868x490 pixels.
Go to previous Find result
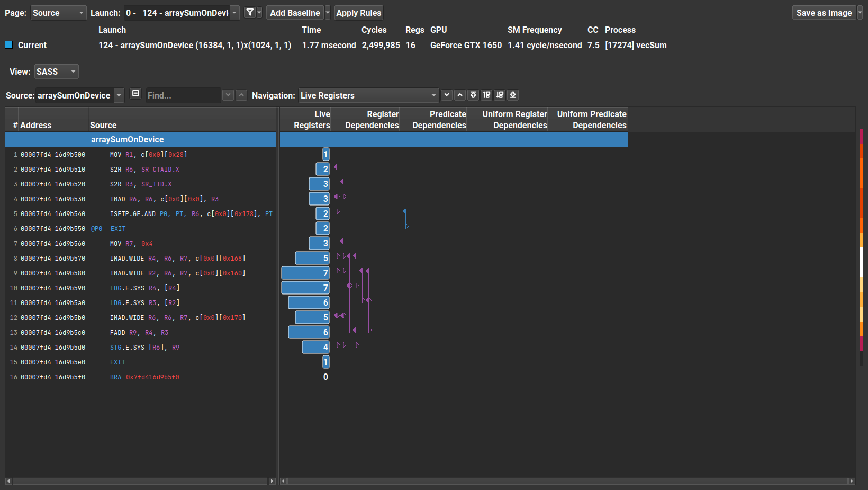pyautogui.click(x=241, y=95)
